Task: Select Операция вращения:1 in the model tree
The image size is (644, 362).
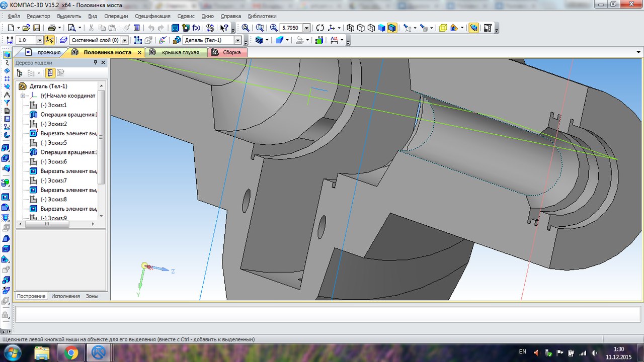Action: click(68, 115)
